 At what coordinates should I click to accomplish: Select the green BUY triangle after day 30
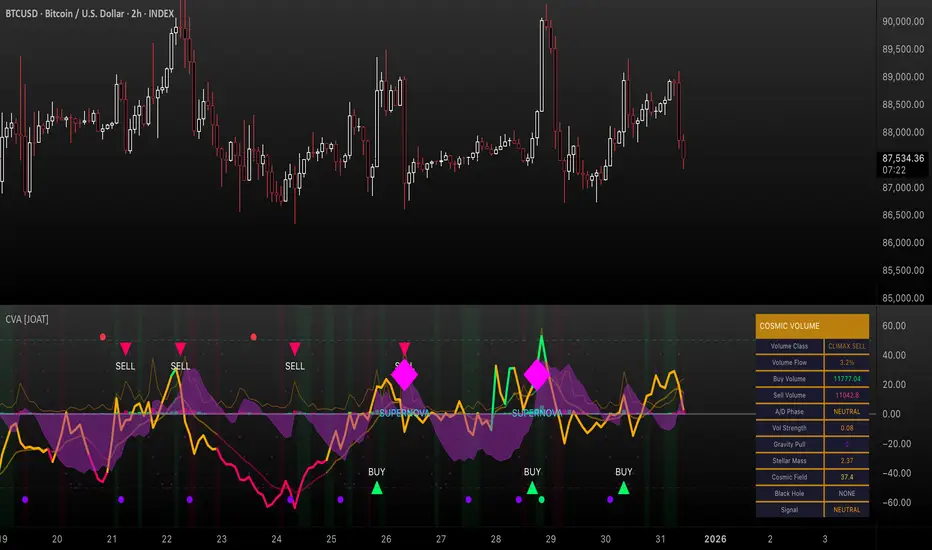(x=623, y=488)
